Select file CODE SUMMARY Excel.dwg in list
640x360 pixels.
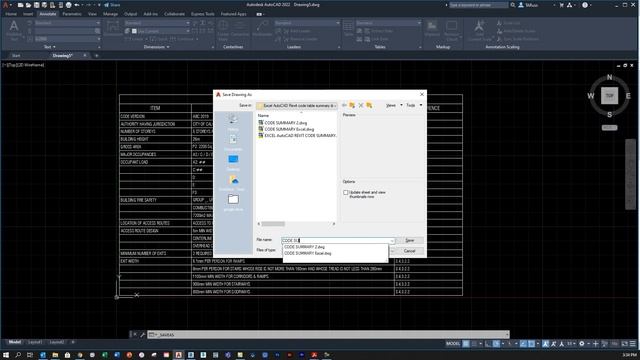[286, 129]
